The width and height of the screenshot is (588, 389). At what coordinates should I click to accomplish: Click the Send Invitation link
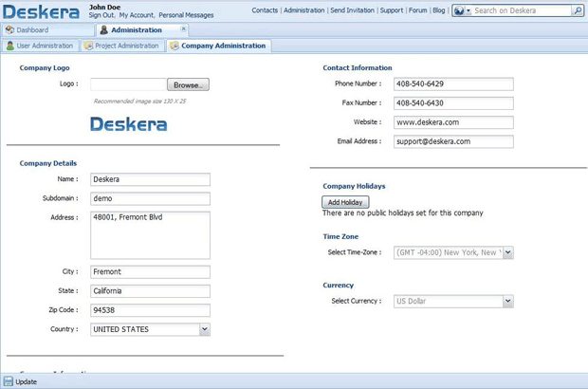coord(352,10)
